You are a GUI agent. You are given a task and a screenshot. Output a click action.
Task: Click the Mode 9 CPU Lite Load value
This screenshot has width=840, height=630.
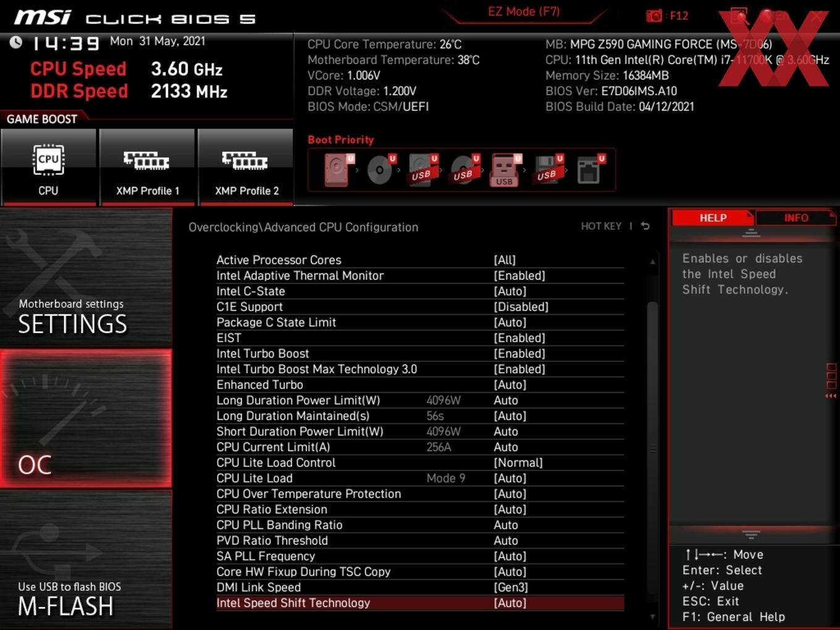[x=446, y=478]
